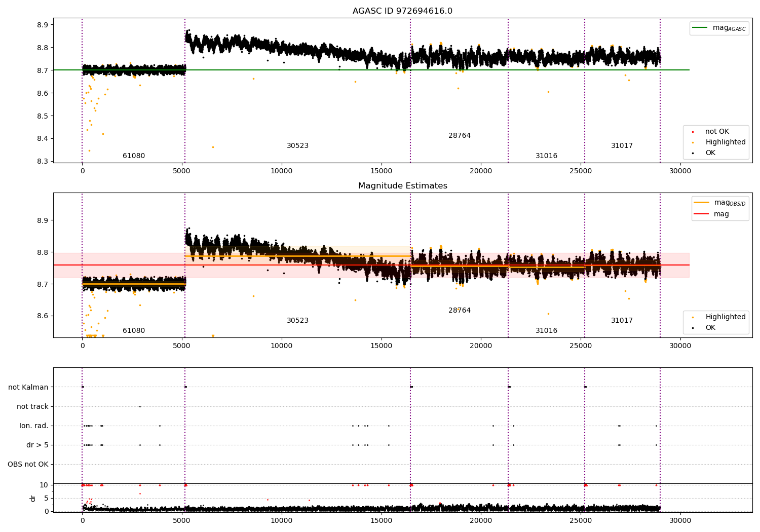Click the "Magnitude Estimates" plot title
Image resolution: width=760 pixels, height=532 pixels.
[x=402, y=186]
